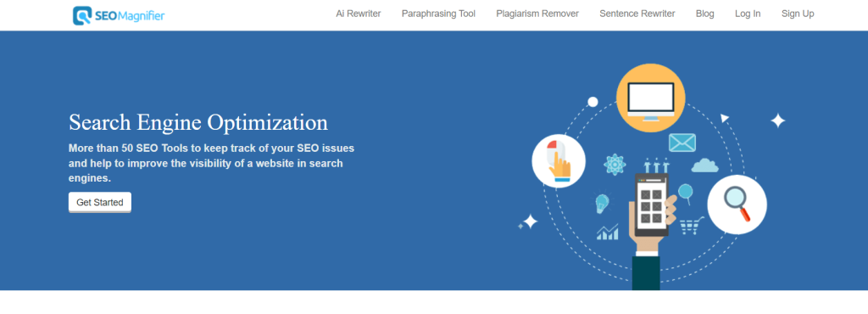Image resolution: width=868 pixels, height=314 pixels.
Task: Click the map pin icon beside phone
Action: coord(685,193)
